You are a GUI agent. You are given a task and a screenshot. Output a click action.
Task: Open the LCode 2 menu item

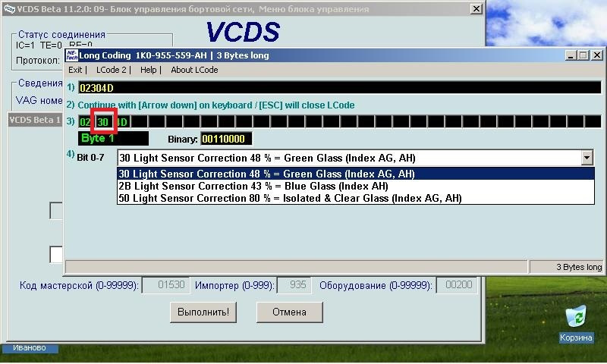coord(111,70)
